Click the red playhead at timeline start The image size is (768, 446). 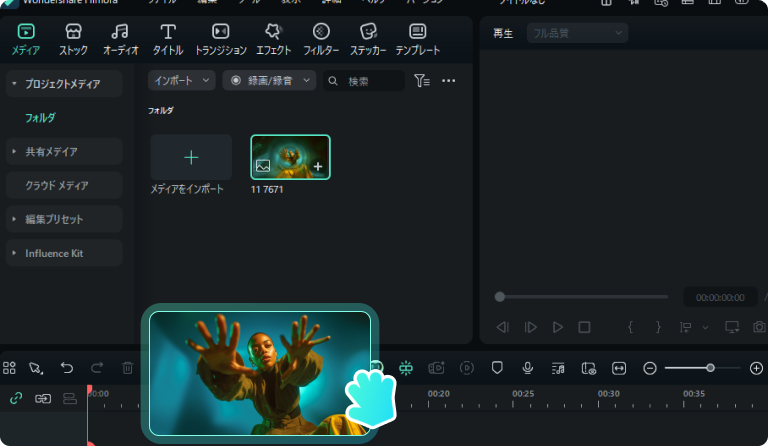point(90,390)
